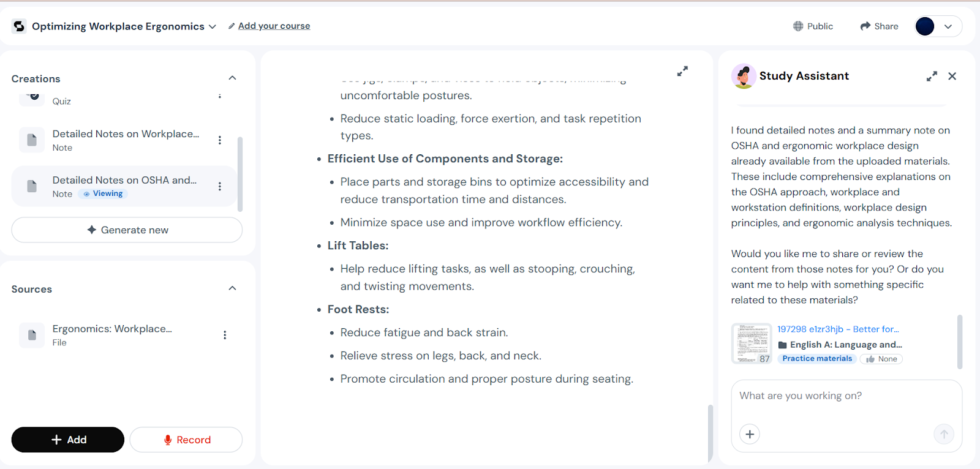This screenshot has width=980, height=469.
Task: Expand the Study Assistant panel
Action: click(x=932, y=77)
